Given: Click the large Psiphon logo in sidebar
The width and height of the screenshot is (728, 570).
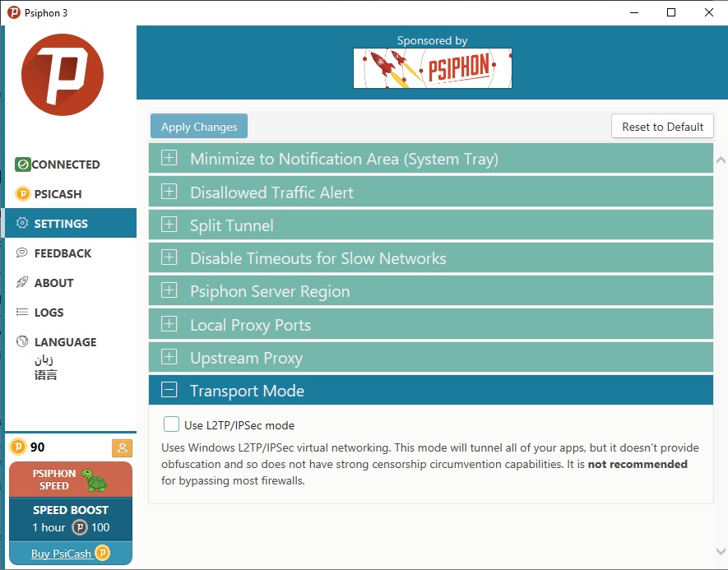Looking at the screenshot, I should (x=63, y=75).
